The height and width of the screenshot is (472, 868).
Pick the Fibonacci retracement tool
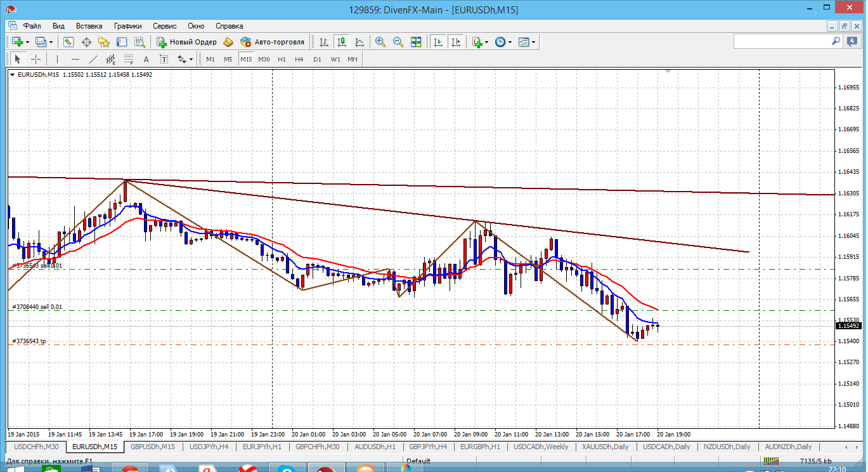129,59
